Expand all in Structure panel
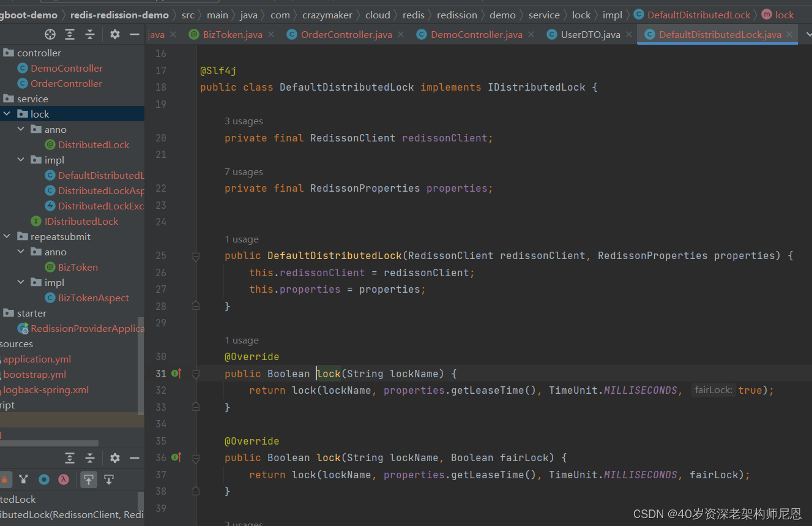Viewport: 812px width, 526px height. pyautogui.click(x=70, y=458)
